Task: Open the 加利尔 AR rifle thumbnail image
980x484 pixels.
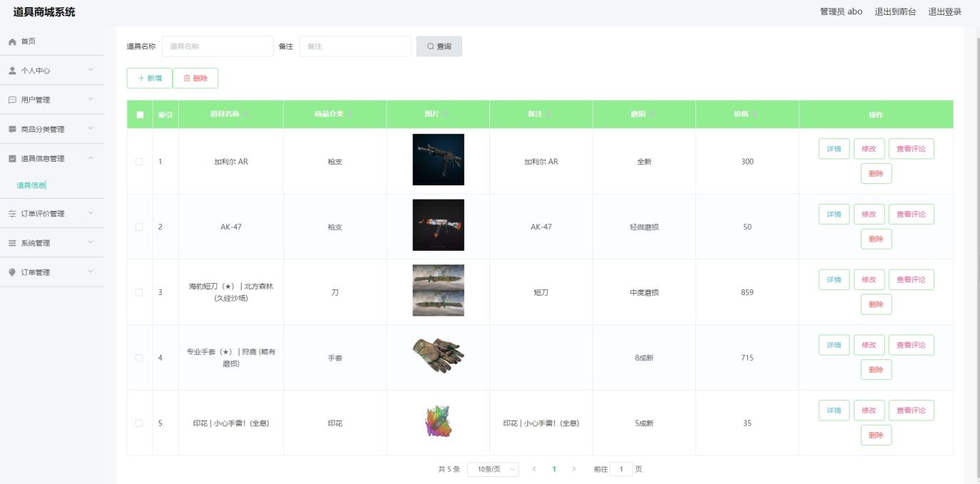Action: point(438,160)
